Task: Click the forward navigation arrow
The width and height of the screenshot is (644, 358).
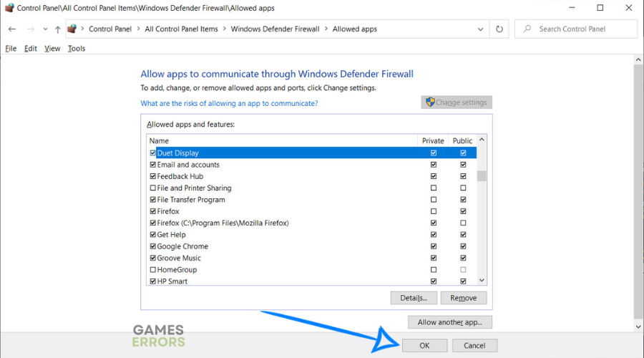Action: (30, 29)
